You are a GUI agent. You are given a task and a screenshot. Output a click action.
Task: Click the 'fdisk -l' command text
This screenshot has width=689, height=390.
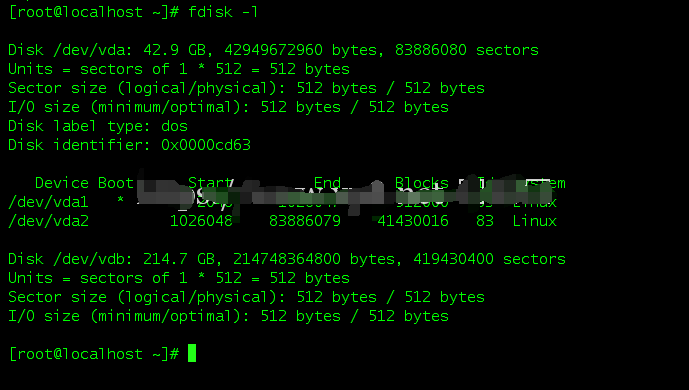223,12
